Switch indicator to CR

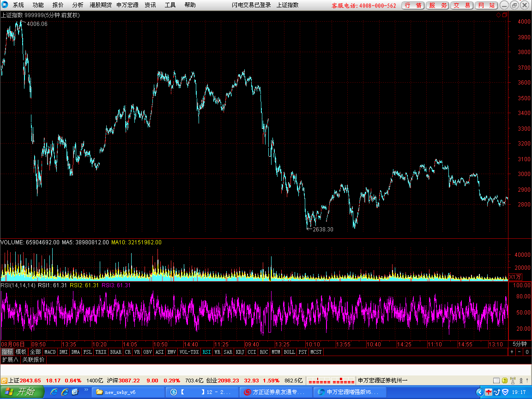pyautogui.click(x=127, y=352)
